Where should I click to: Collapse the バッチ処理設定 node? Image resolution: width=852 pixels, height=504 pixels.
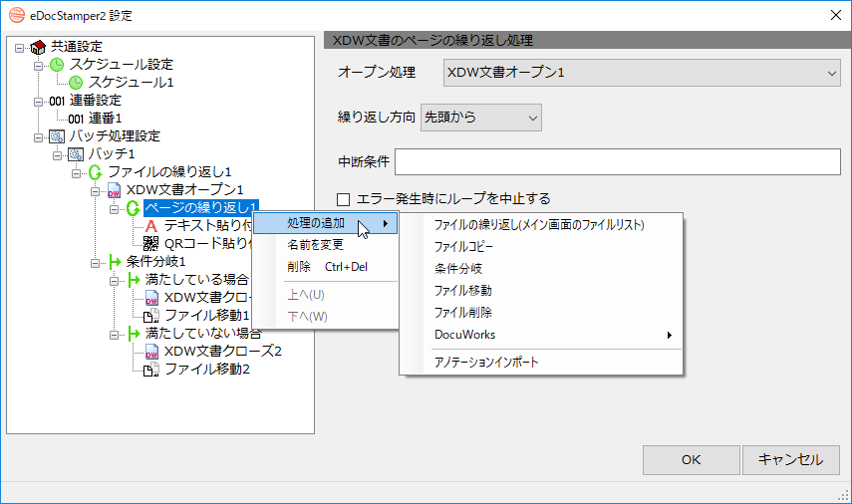[x=38, y=137]
